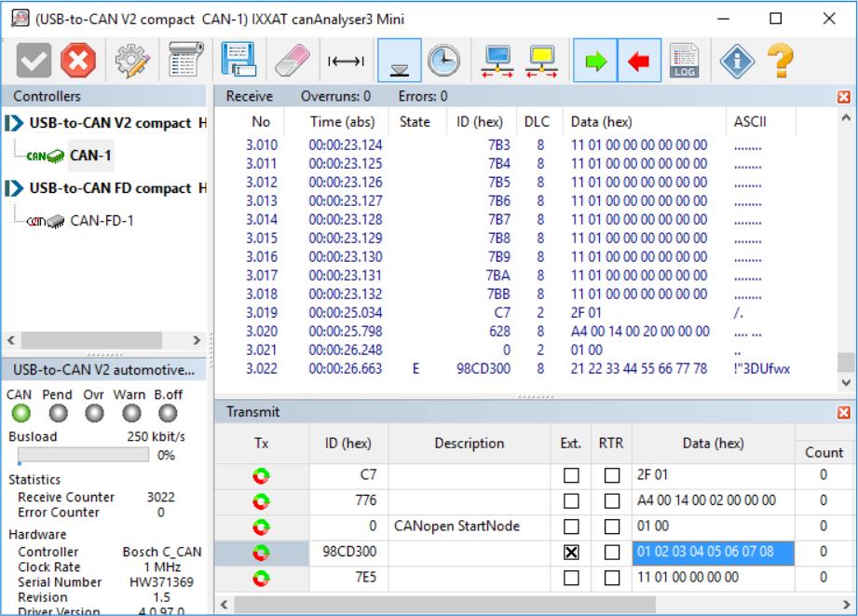This screenshot has height=616, width=858.
Task: Click the red X stop button
Action: pos(78,61)
